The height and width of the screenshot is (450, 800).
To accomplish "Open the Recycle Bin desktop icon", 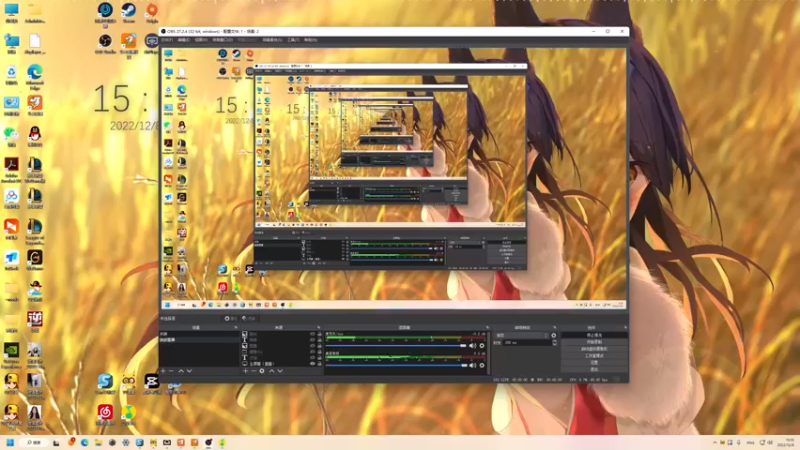I will [11, 74].
